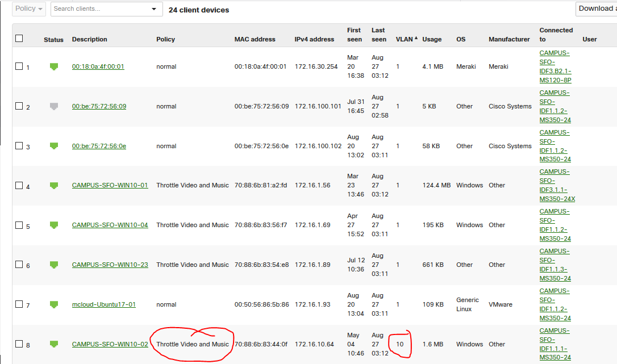
Task: Click status icon for CAMPUS-SFO-WIN10-01
Action: (x=54, y=185)
